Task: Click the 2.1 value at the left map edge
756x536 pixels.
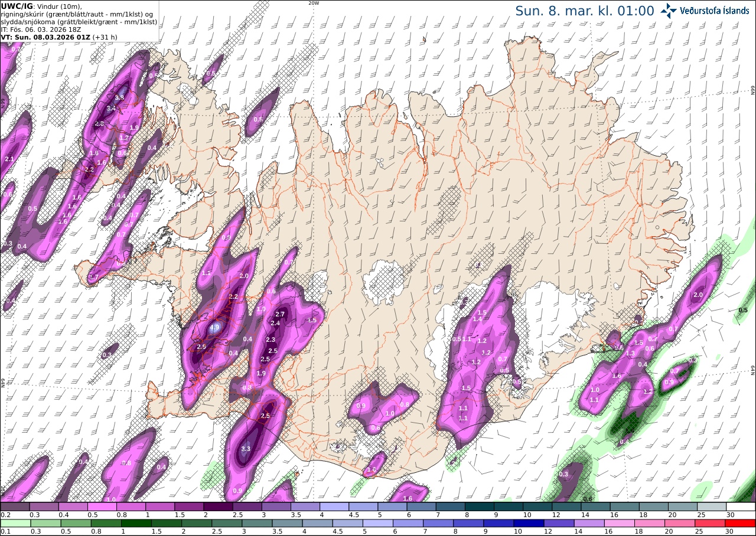Action: tap(9, 159)
